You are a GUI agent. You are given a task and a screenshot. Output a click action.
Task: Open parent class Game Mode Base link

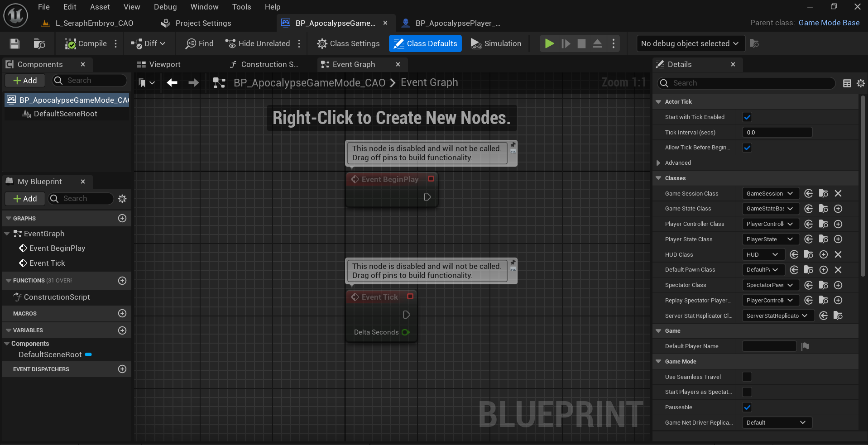click(x=829, y=23)
